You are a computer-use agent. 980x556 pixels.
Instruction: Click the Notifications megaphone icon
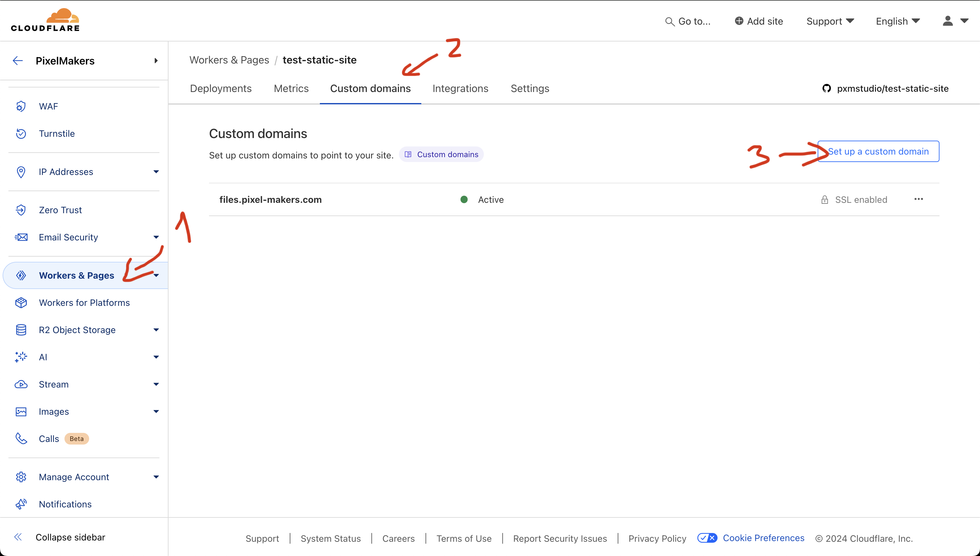(21, 504)
